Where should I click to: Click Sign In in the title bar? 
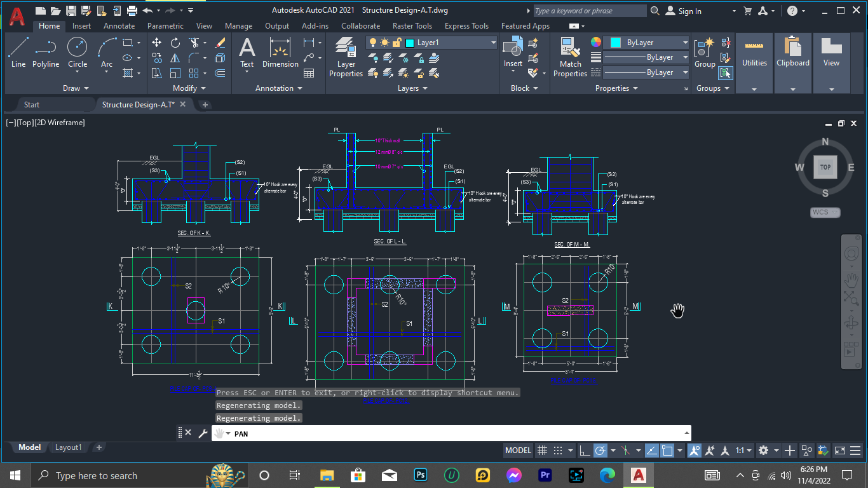pos(689,11)
